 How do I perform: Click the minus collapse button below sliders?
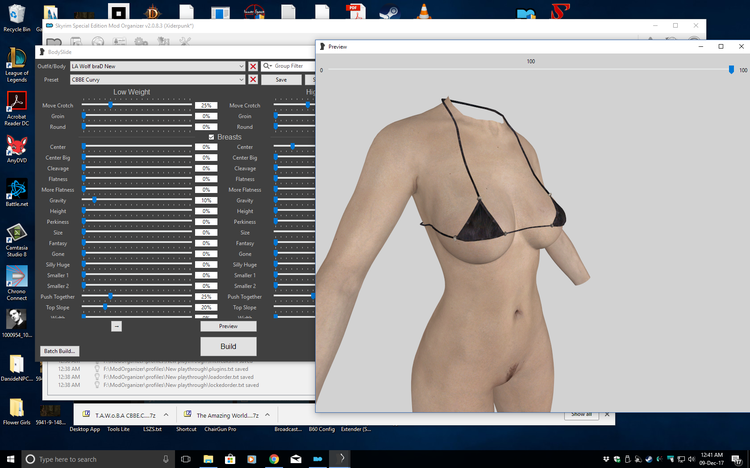[x=116, y=326]
